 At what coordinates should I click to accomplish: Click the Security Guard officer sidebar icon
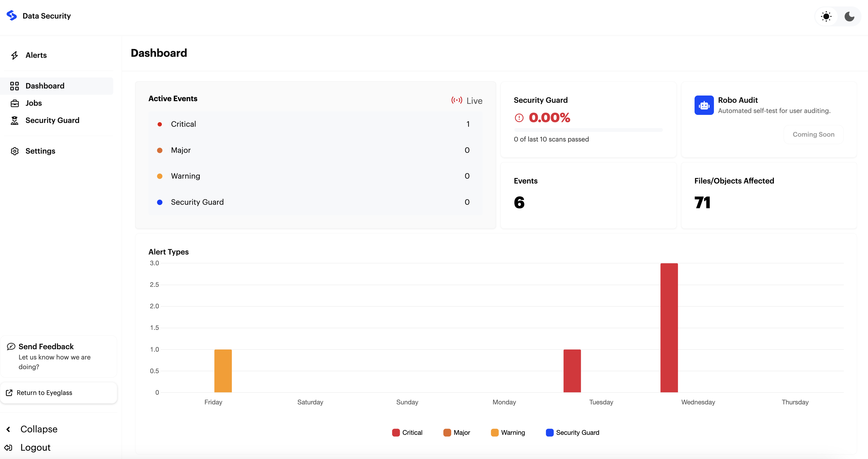tap(15, 120)
